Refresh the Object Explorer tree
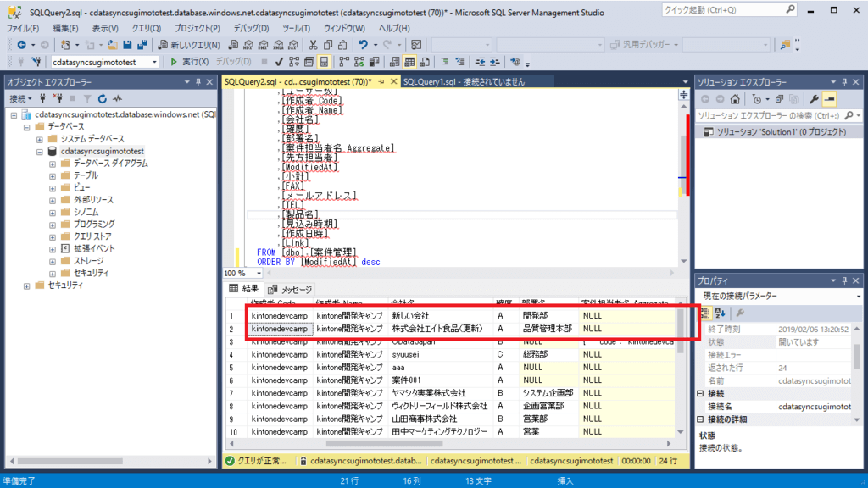 pyautogui.click(x=102, y=98)
